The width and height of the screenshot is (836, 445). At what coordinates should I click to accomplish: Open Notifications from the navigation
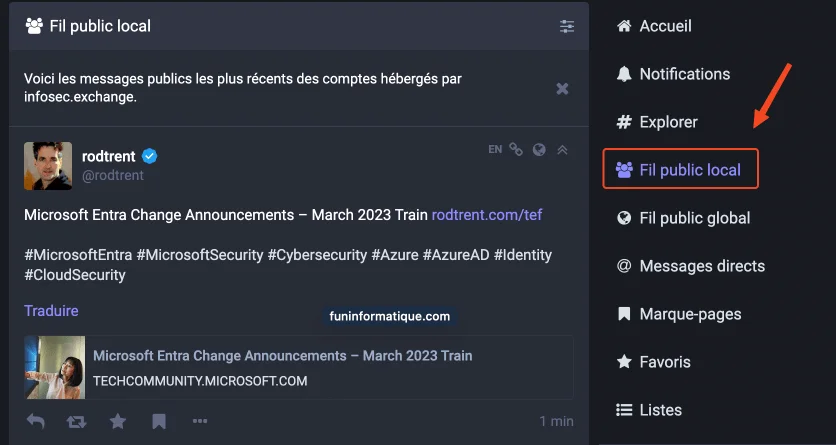pos(684,74)
